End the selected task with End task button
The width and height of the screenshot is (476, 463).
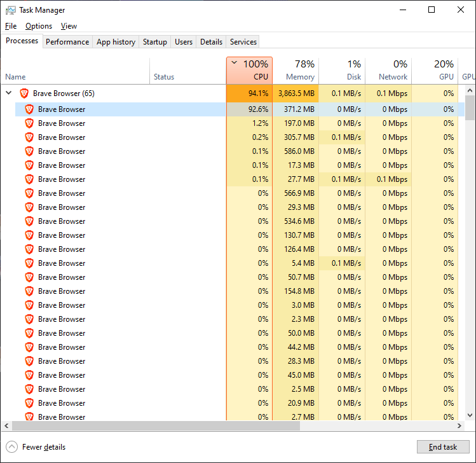pyautogui.click(x=443, y=447)
